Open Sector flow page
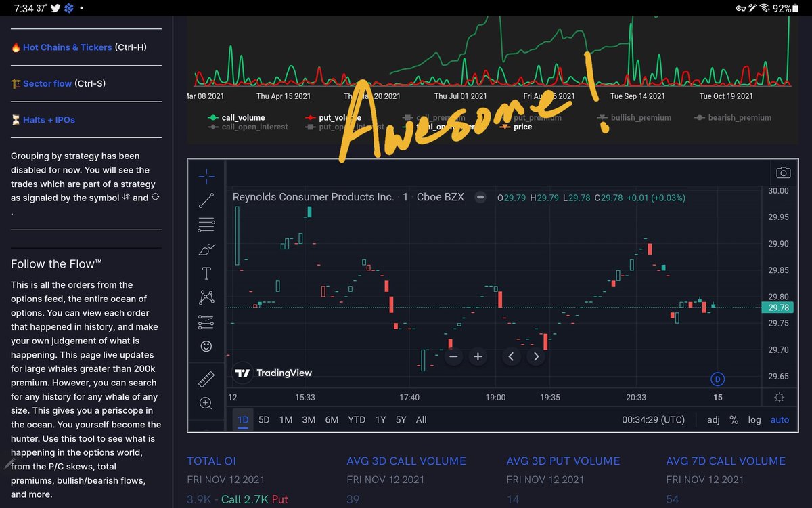The image size is (812, 508). click(x=47, y=83)
